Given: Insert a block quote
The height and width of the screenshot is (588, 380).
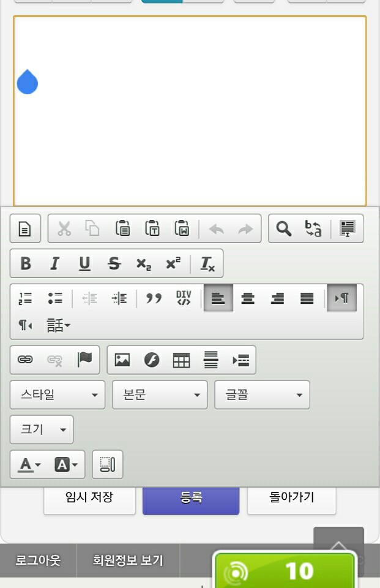Looking at the screenshot, I should coord(154,298).
